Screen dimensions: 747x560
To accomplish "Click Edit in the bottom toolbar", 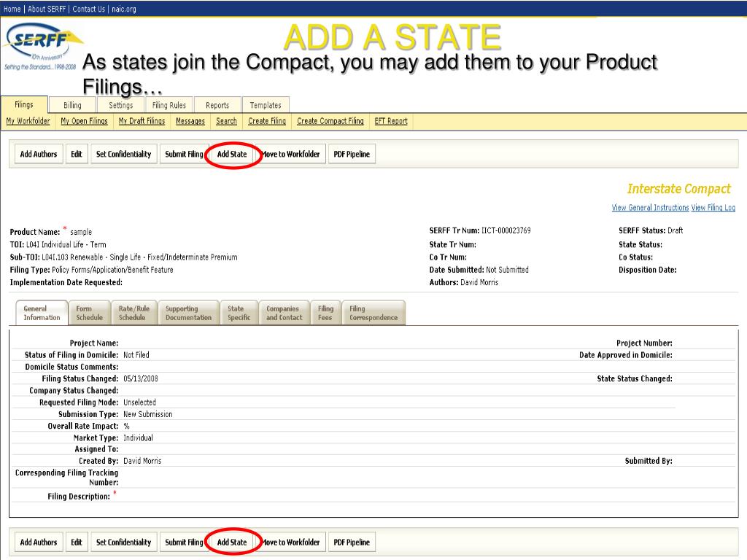I will [x=76, y=542].
